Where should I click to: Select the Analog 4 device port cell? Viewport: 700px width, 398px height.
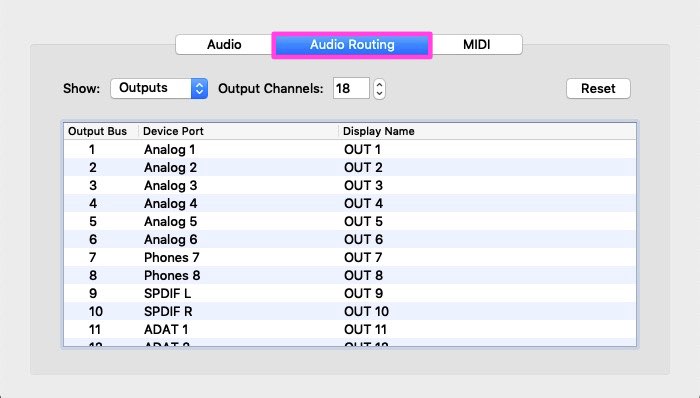click(171, 203)
